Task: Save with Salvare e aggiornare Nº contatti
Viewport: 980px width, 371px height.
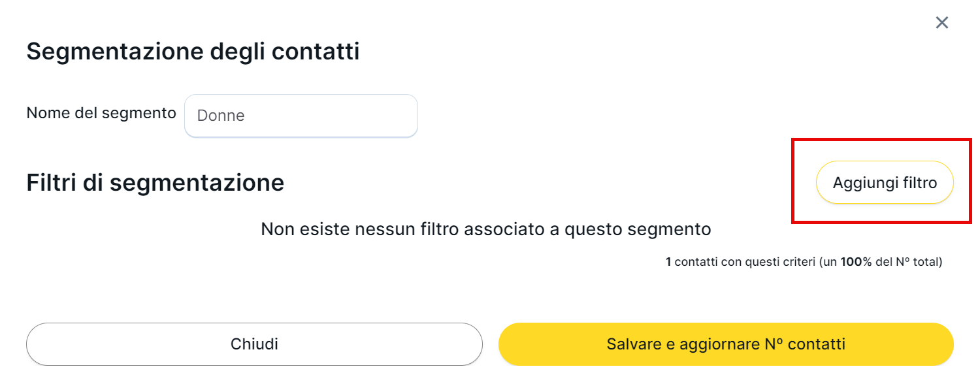Action: click(x=726, y=344)
